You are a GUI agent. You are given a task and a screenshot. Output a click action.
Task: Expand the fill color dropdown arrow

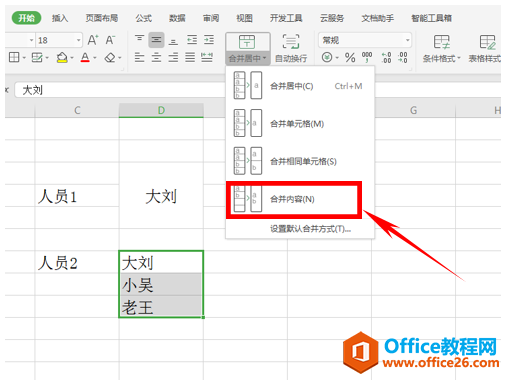[x=72, y=58]
